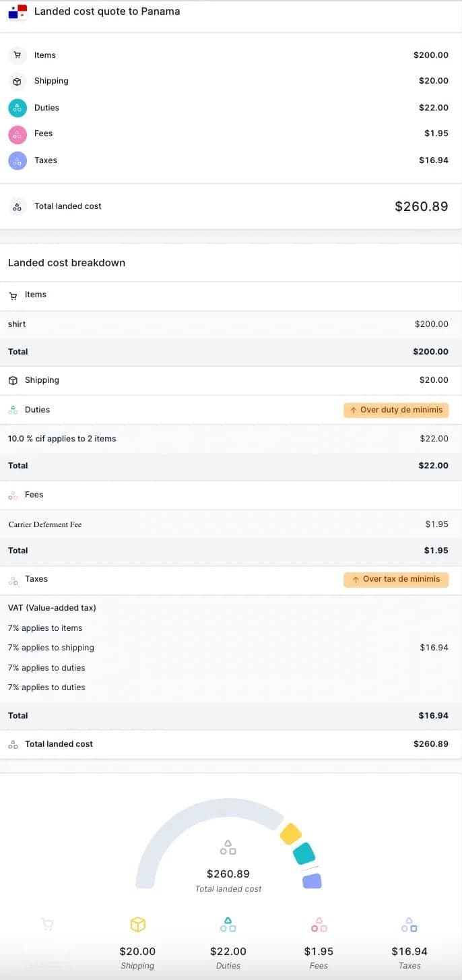
Task: Click the Panama flag icon
Action: (18, 11)
